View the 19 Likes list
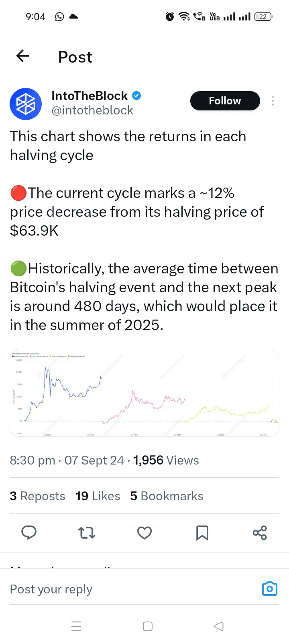The width and height of the screenshot is (289, 644). coord(98,496)
